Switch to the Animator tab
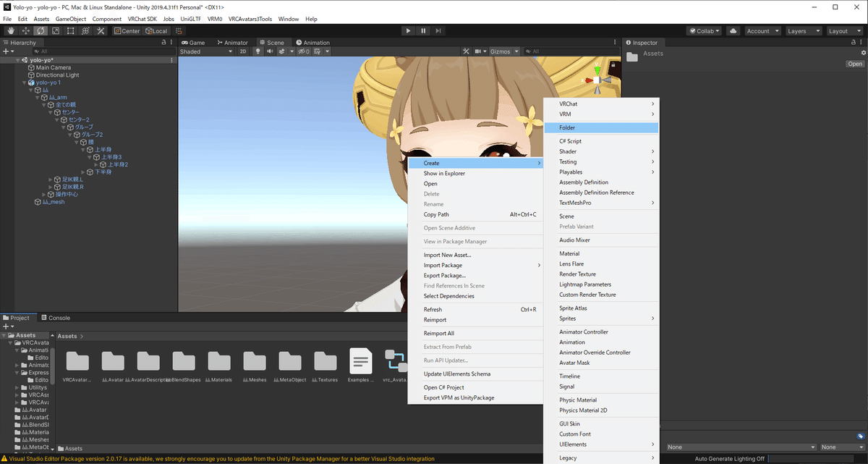Image resolution: width=868 pixels, height=464 pixels. click(231, 43)
